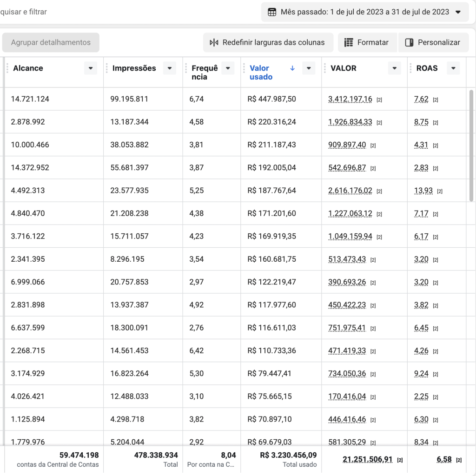Open the ROAS column dropdown arrow

[x=453, y=68]
